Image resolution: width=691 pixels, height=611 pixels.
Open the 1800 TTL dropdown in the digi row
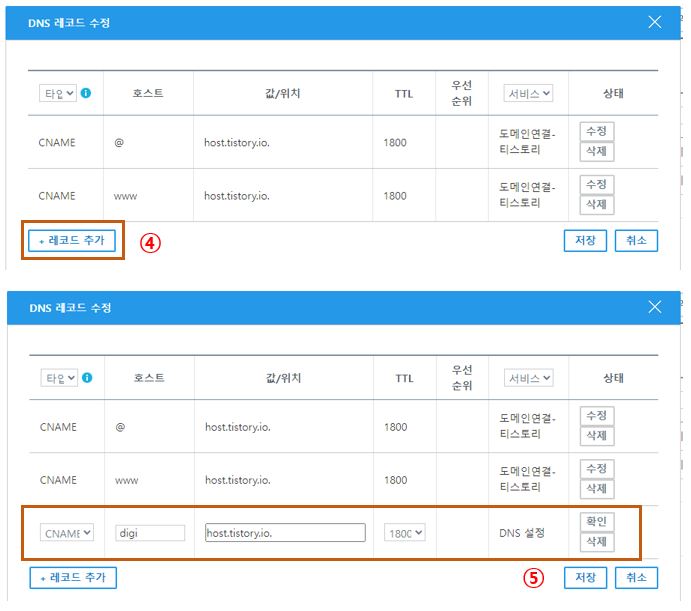tap(405, 533)
